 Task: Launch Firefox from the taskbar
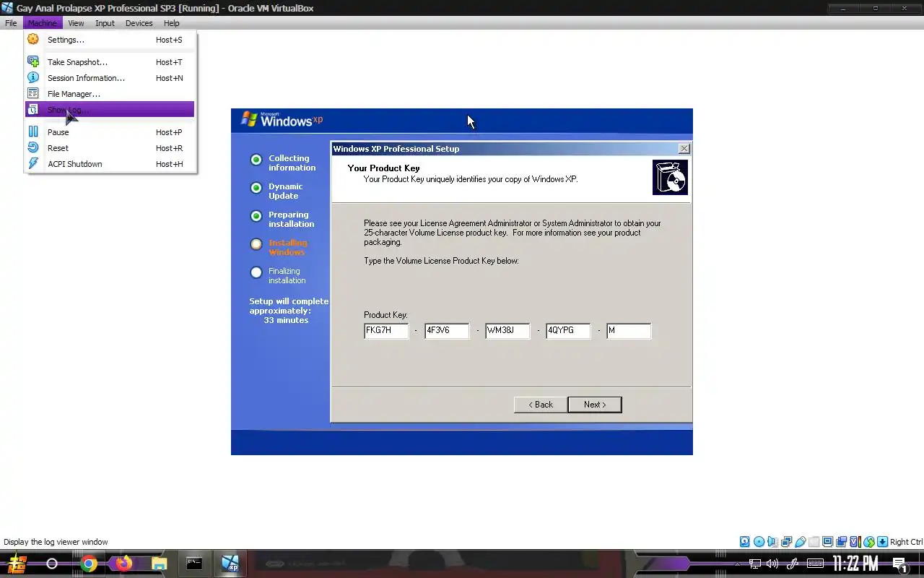[x=124, y=564]
